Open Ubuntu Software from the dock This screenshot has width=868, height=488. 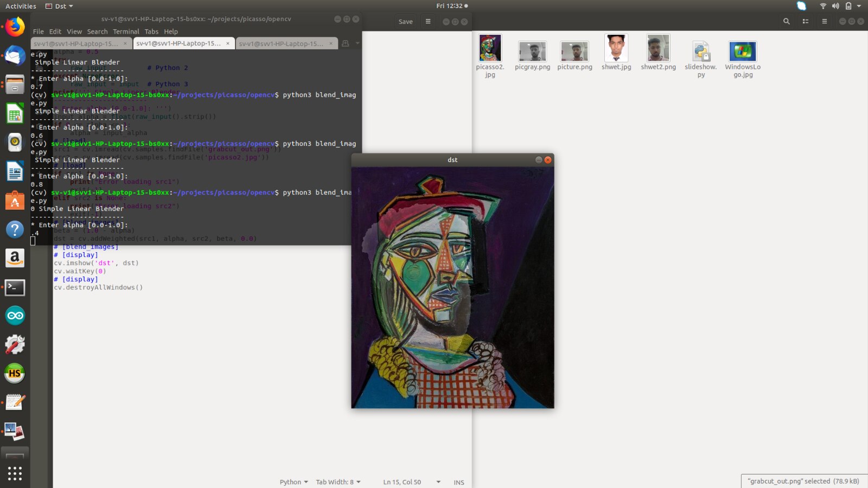pyautogui.click(x=15, y=201)
